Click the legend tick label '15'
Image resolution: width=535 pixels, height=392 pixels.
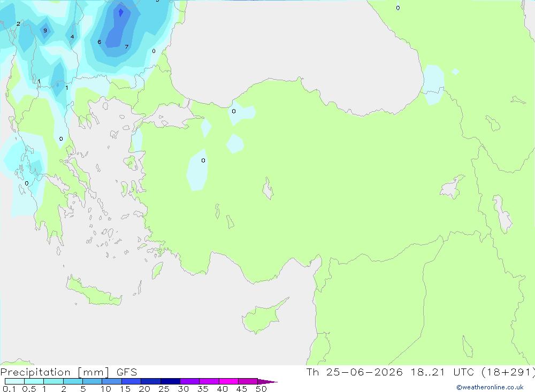click(125, 389)
